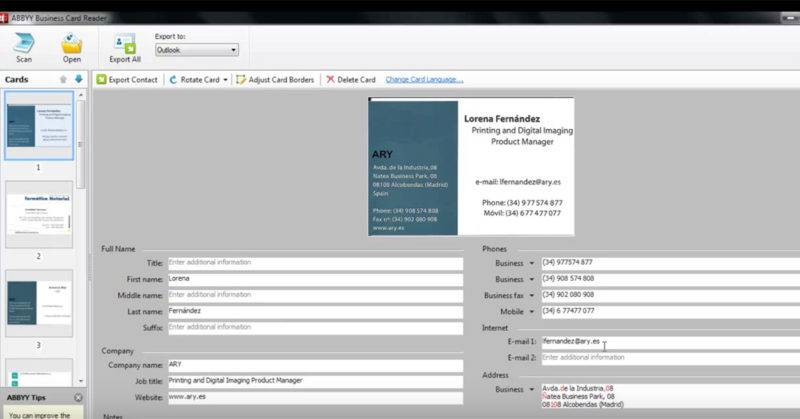Open Change Card Language link
800x419 pixels.
click(x=424, y=80)
